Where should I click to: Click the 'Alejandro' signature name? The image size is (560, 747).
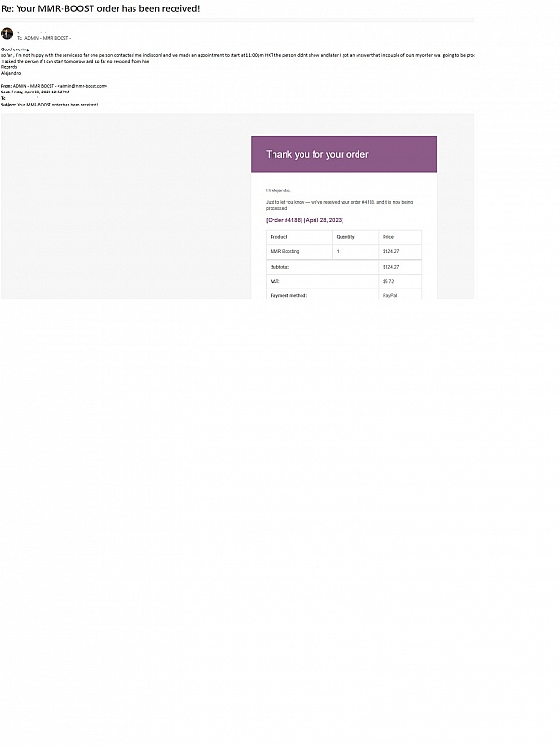10,73
